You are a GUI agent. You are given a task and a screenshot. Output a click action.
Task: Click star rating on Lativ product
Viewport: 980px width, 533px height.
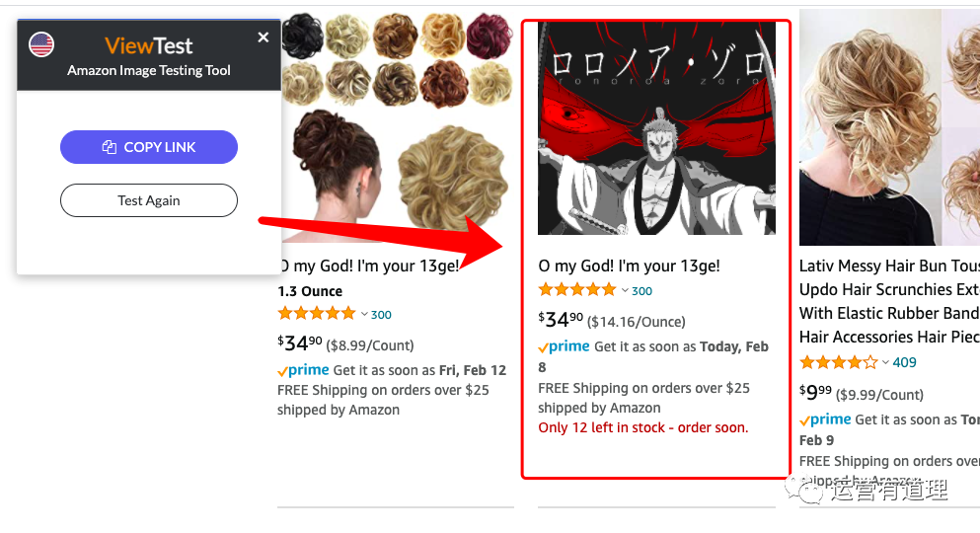coord(838,362)
